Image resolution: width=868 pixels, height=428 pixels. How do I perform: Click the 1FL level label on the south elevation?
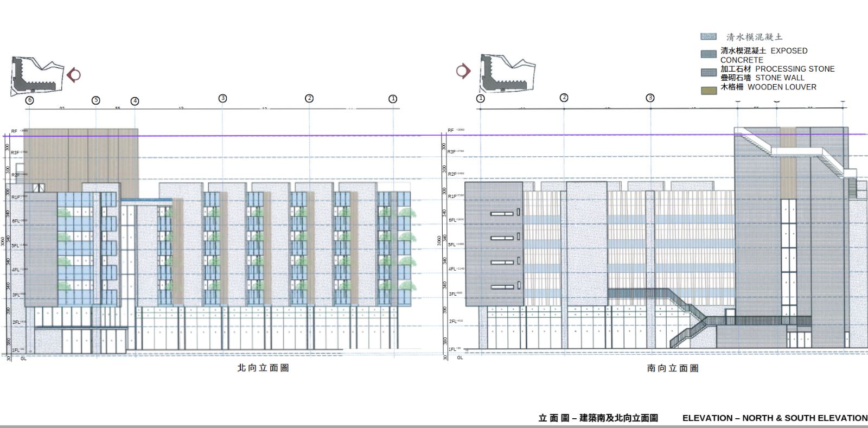pyautogui.click(x=452, y=349)
